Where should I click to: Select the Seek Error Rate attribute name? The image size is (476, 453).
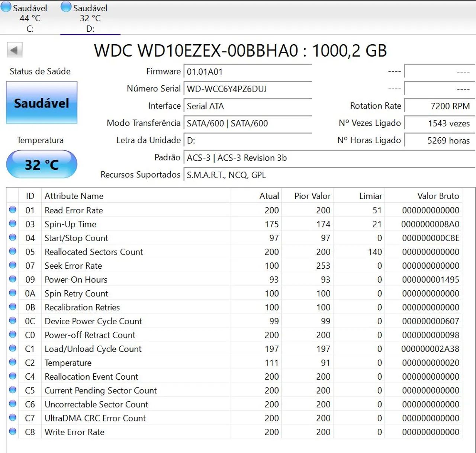click(73, 266)
